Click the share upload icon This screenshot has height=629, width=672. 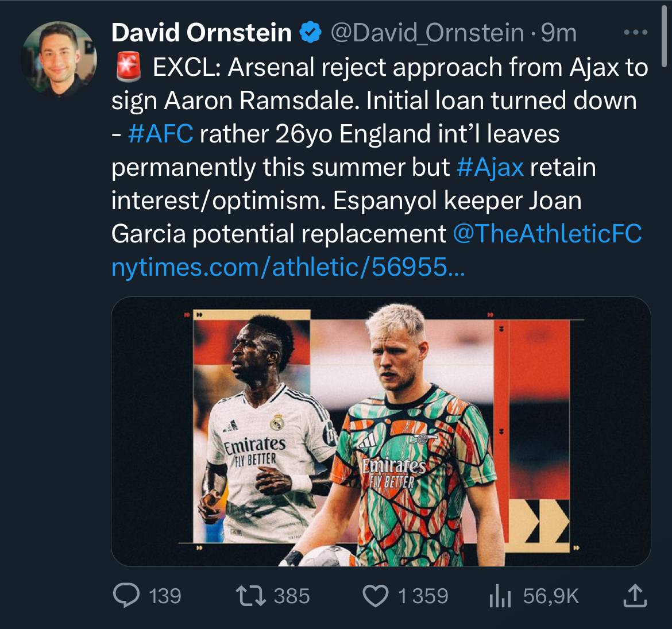635,596
